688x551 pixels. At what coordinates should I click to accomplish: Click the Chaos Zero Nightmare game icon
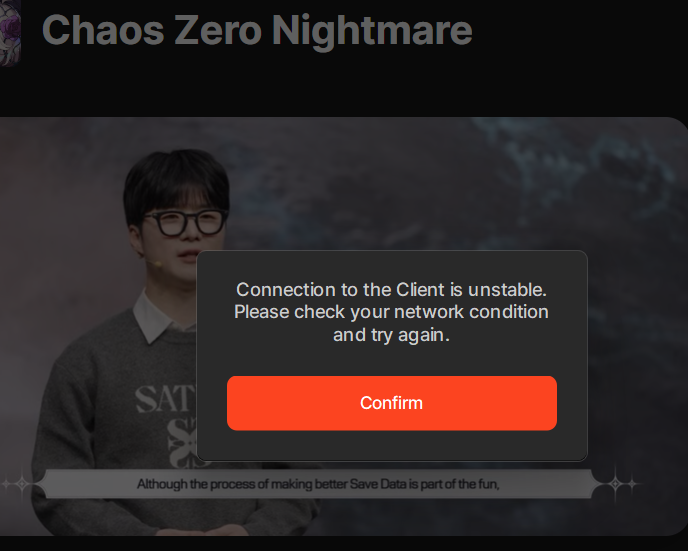pyautogui.click(x=10, y=32)
